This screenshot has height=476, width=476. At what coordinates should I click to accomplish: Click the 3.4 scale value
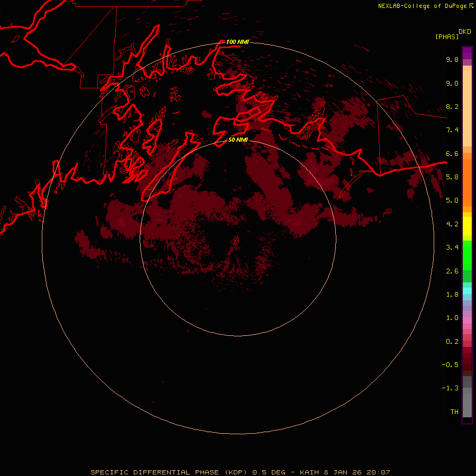452,248
